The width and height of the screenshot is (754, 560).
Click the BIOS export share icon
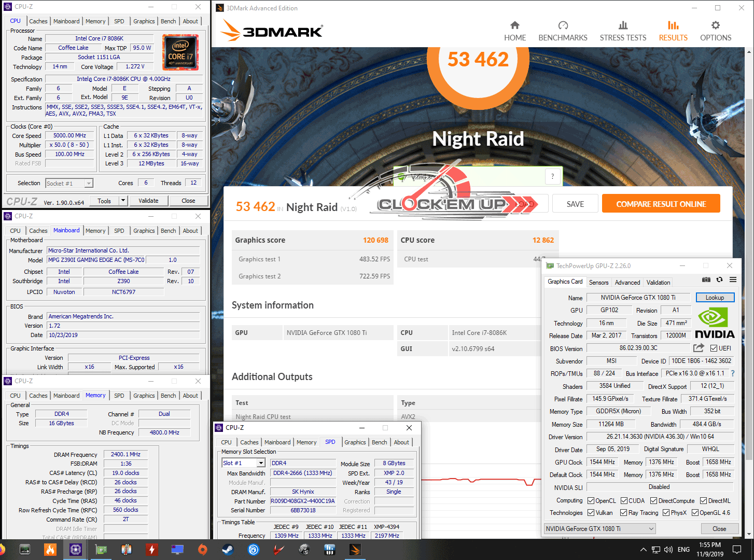point(699,348)
